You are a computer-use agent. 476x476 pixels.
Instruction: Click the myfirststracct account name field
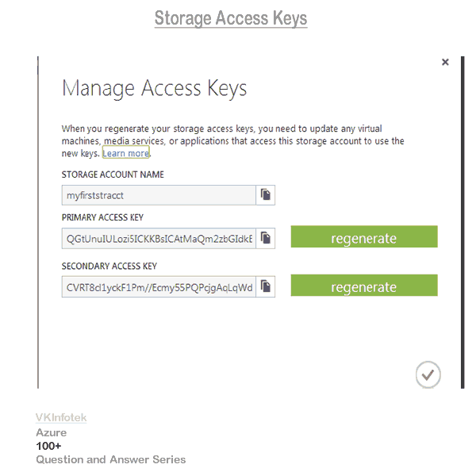click(159, 195)
